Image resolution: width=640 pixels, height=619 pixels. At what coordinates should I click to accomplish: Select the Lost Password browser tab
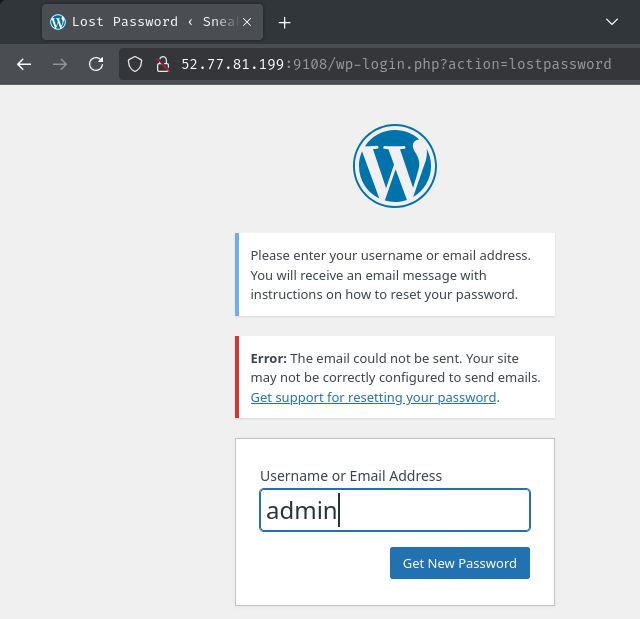point(152,22)
